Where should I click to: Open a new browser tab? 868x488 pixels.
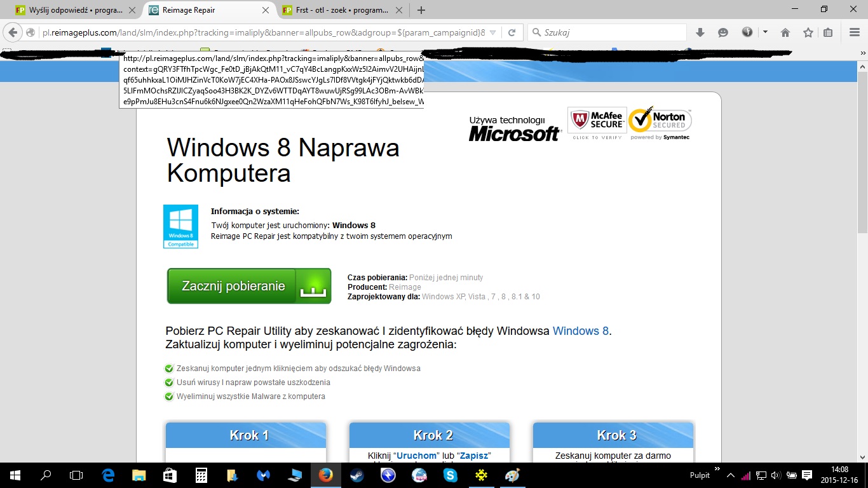point(421,10)
